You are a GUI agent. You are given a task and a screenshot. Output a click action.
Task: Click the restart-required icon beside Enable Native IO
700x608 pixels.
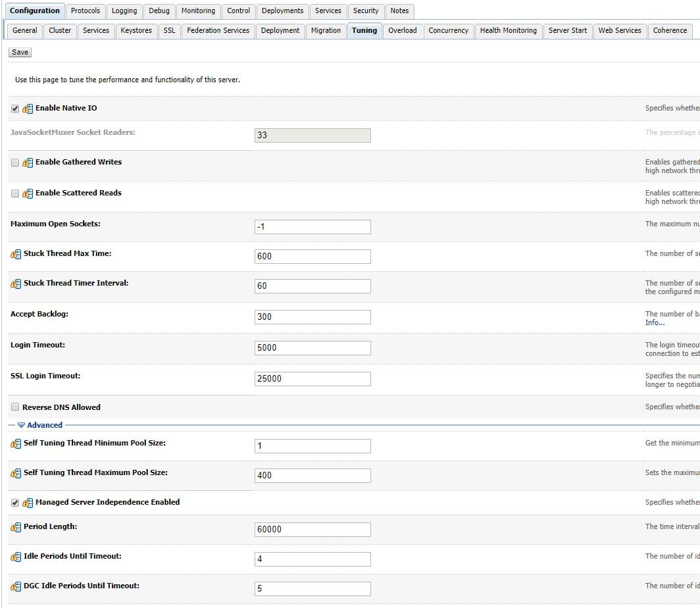[26, 108]
